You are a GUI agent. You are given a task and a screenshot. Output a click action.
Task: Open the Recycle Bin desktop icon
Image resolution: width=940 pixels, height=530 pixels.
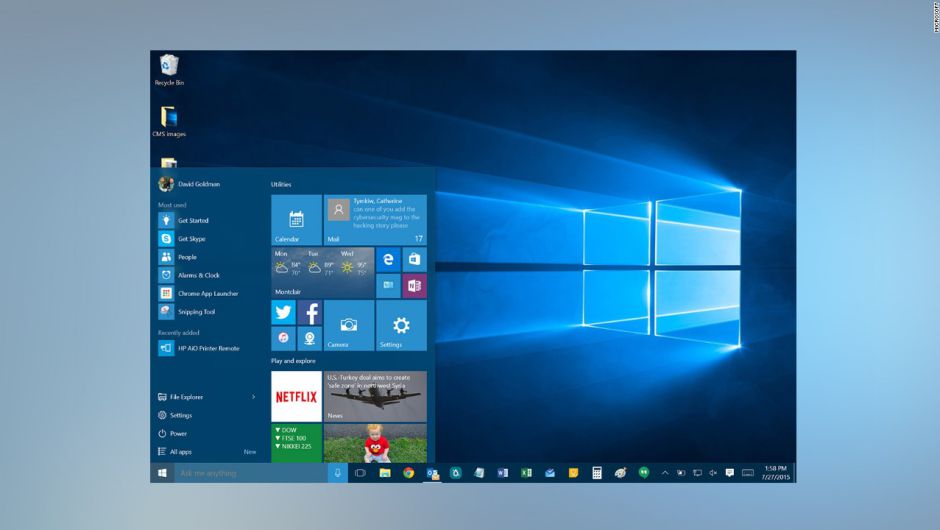point(169,70)
